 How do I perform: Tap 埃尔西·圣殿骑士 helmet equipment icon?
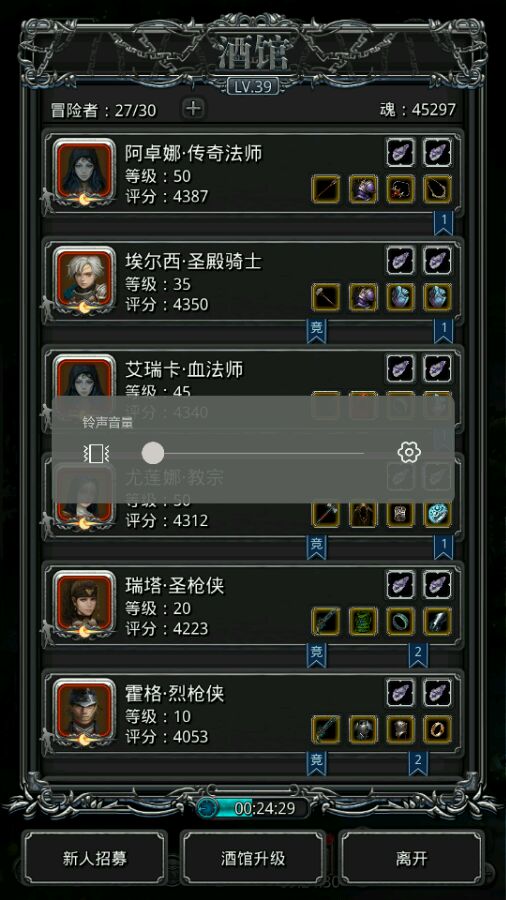tap(363, 297)
